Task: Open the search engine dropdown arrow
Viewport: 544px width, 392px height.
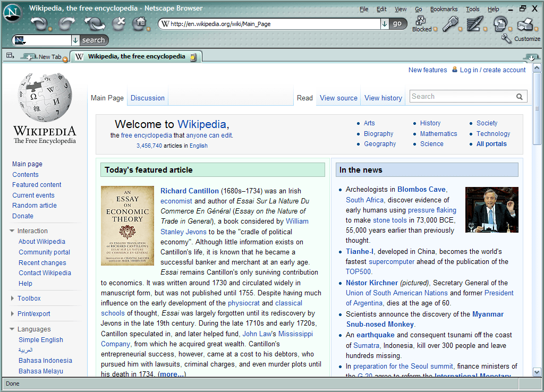Action: click(x=75, y=40)
